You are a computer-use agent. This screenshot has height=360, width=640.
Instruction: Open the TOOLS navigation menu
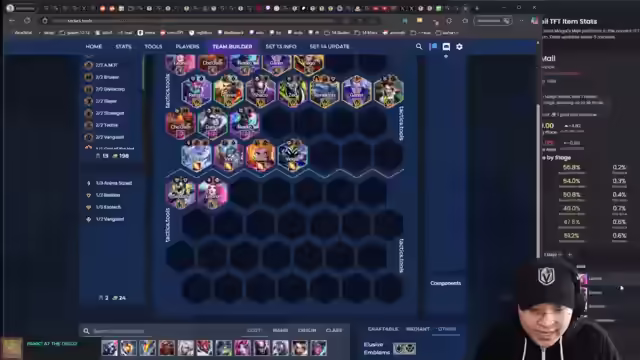click(153, 47)
